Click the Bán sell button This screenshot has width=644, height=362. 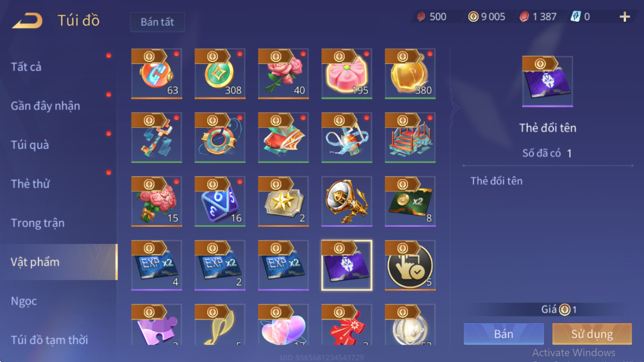(504, 334)
